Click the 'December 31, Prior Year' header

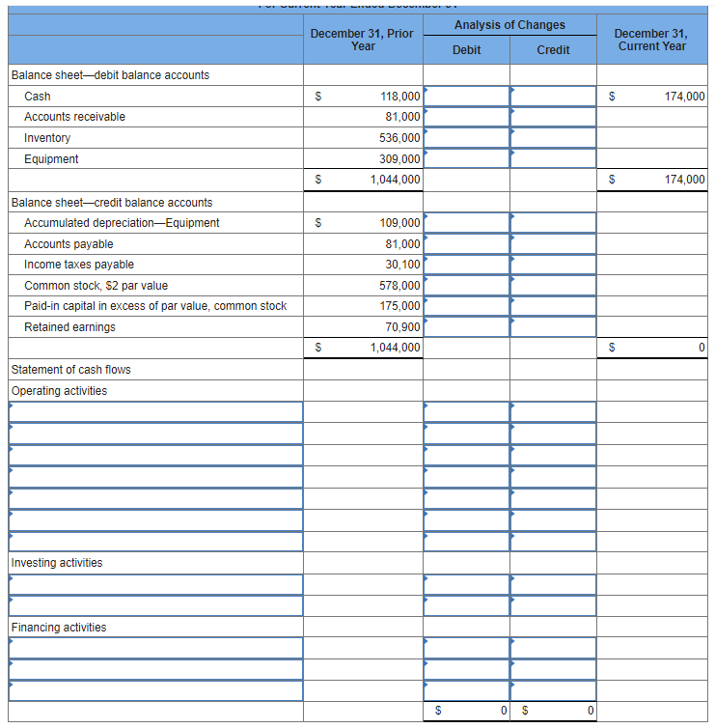[362, 40]
